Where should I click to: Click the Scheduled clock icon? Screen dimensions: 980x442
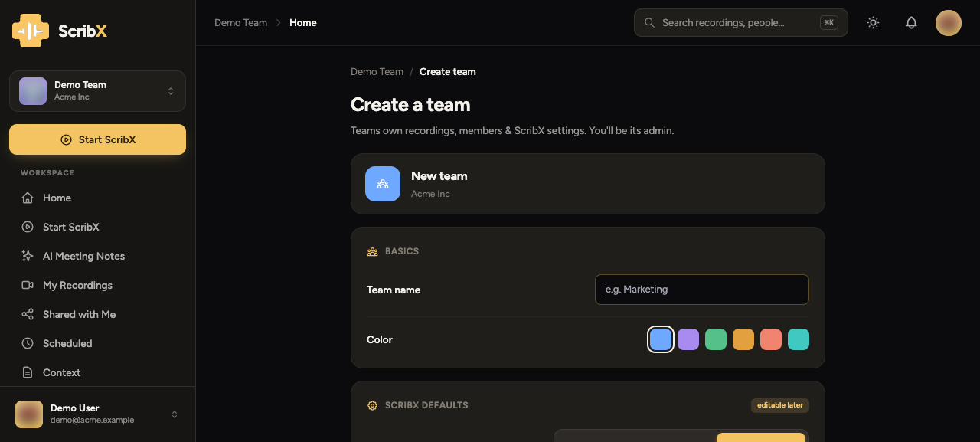28,343
